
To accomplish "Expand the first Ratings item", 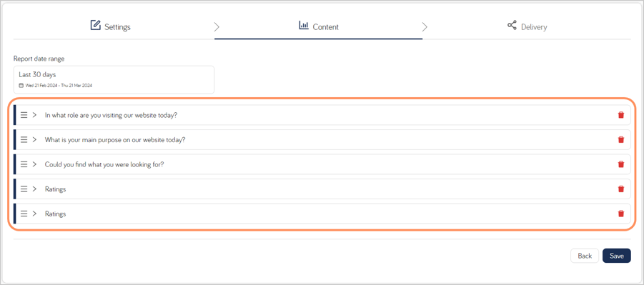I will 34,189.
